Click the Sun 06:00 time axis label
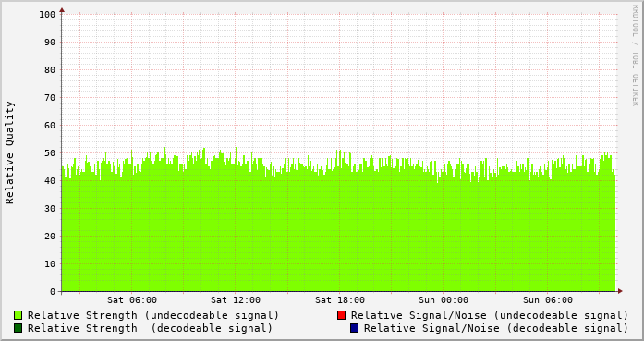 (x=548, y=300)
